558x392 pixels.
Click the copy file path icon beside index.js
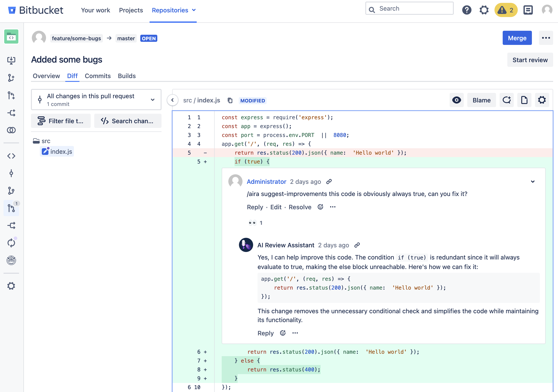230,100
